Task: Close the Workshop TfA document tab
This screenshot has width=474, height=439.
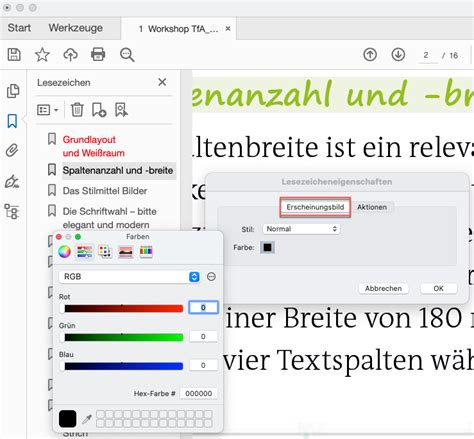Action: (228, 29)
